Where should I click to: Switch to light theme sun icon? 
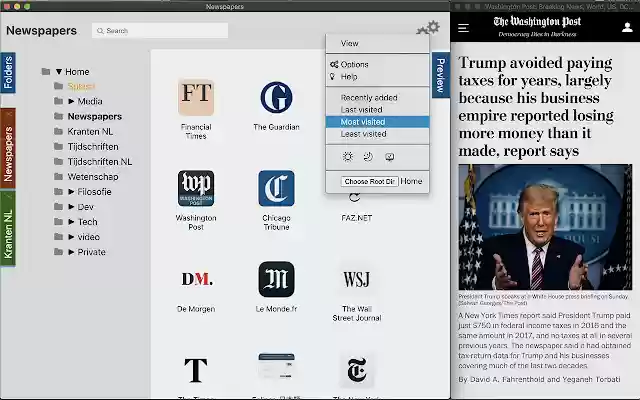(347, 157)
